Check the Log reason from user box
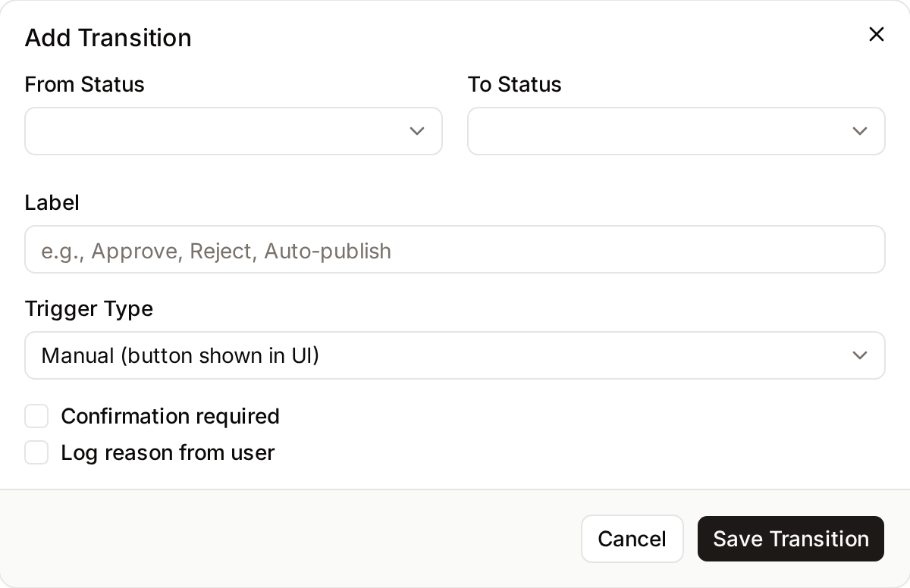The height and width of the screenshot is (588, 910). tap(36, 452)
